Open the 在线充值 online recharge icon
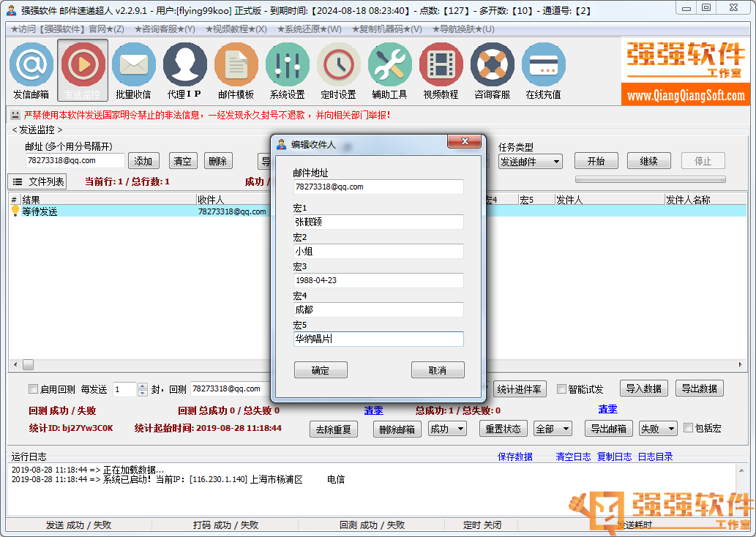The height and width of the screenshot is (537, 756). [x=543, y=70]
